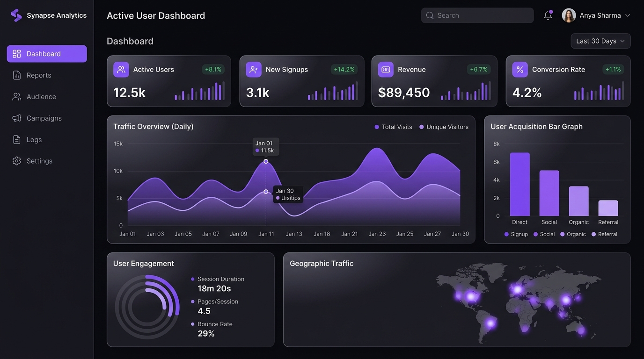Screen dimensions: 644x359
Task: Expand the Anya Sharma account menu chevron
Action: pos(628,15)
